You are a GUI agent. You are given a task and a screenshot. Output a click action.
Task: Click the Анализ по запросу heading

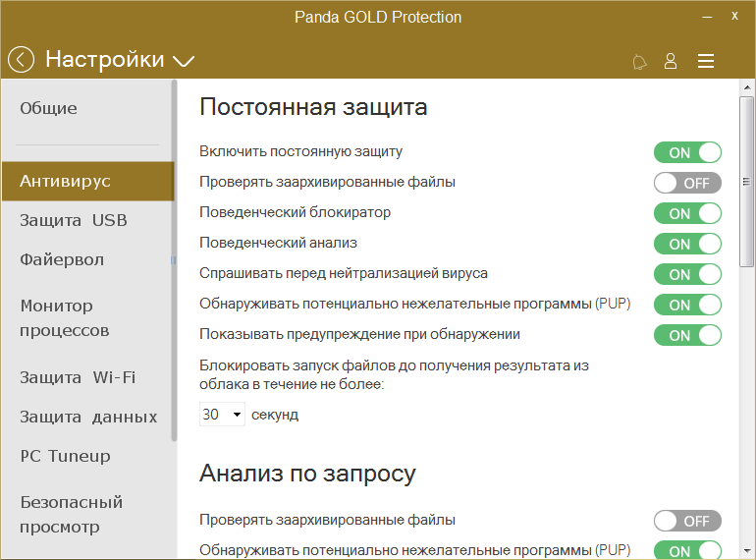tap(307, 474)
